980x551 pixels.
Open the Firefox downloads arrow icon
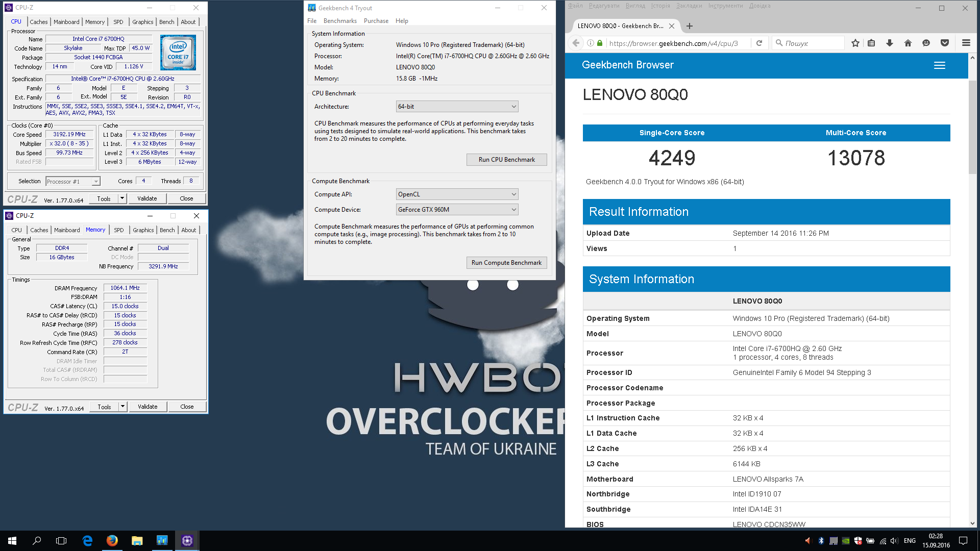pyautogui.click(x=890, y=43)
